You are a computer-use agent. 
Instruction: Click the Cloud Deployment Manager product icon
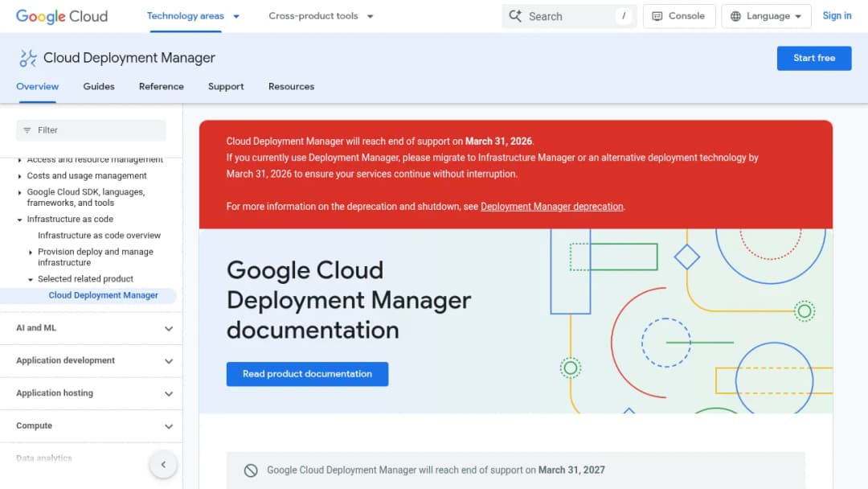27,58
